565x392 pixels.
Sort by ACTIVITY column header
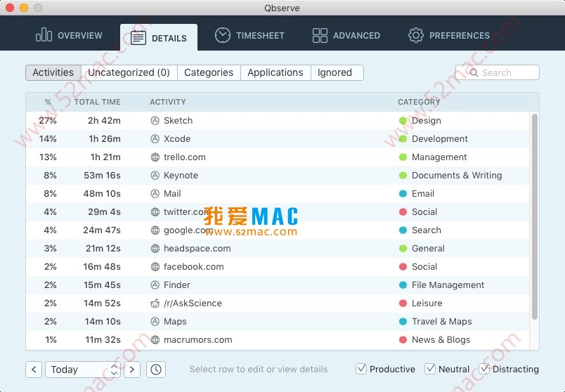pyautogui.click(x=168, y=102)
